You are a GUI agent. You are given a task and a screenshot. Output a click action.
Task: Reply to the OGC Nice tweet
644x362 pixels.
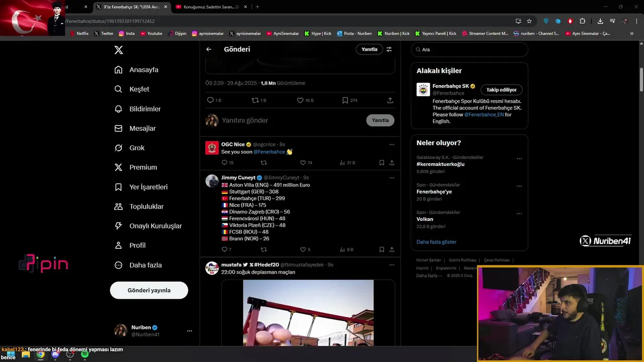pyautogui.click(x=224, y=162)
